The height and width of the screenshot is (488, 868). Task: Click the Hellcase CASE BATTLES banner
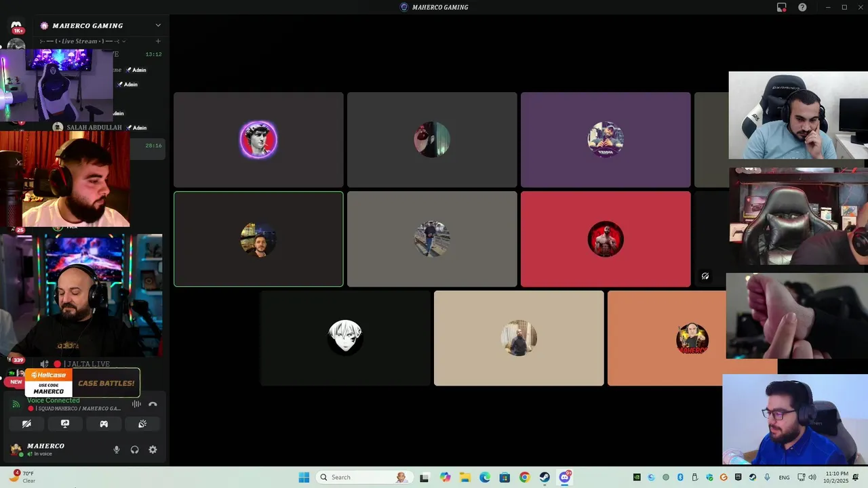coord(82,383)
